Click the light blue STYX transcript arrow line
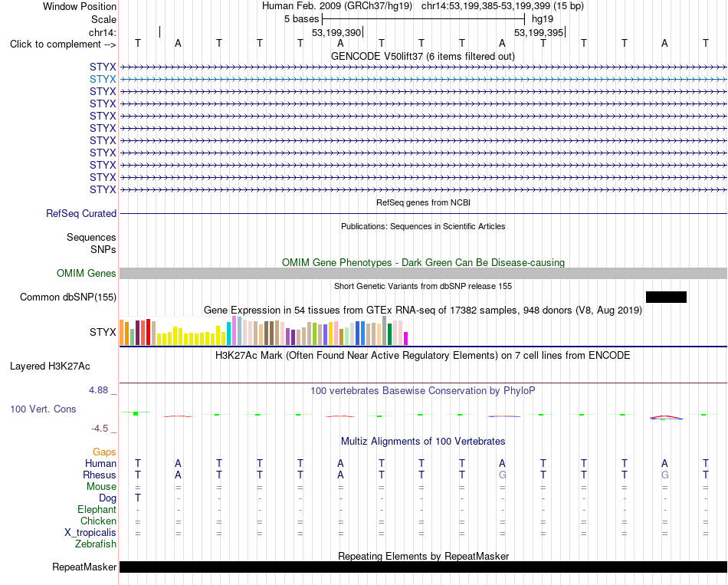728x585 pixels. click(x=423, y=80)
